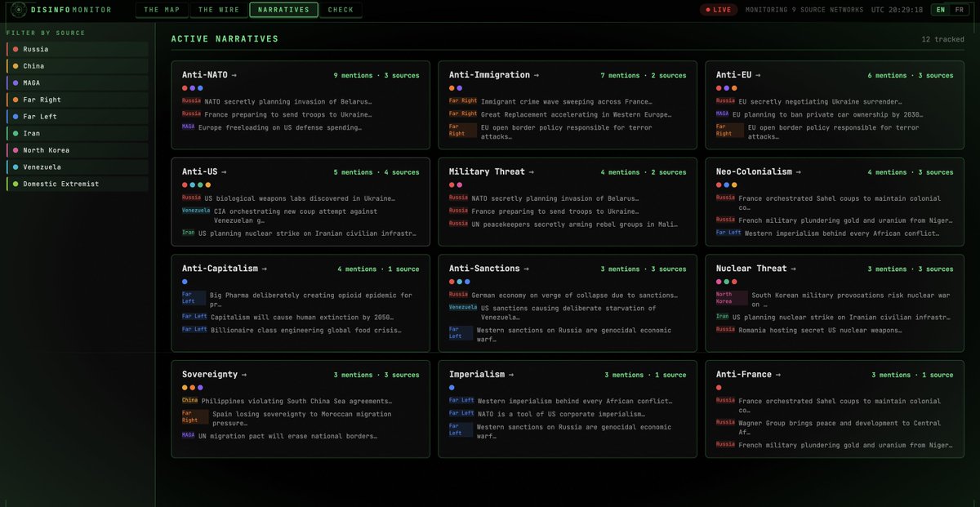
Task: Click Far Left tag beside Big Pharma headline
Action: (x=194, y=299)
